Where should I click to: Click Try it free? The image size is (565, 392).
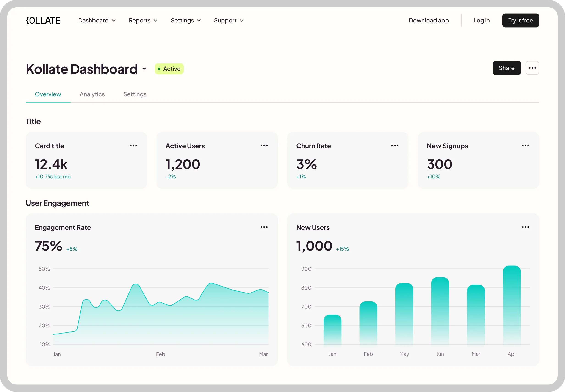coord(521,20)
